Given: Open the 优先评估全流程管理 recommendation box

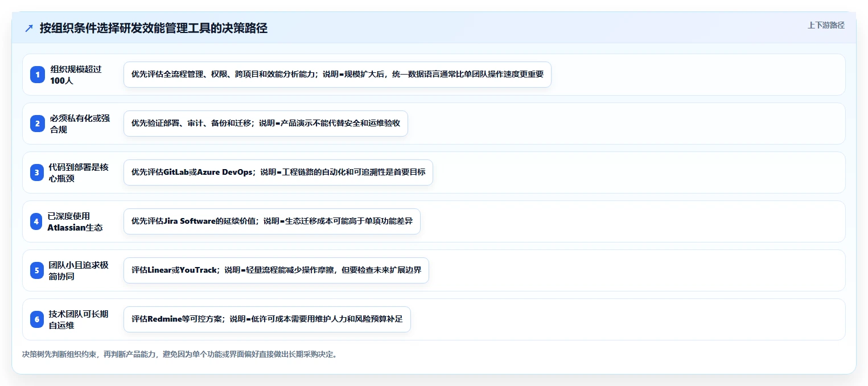Looking at the screenshot, I should (x=338, y=75).
